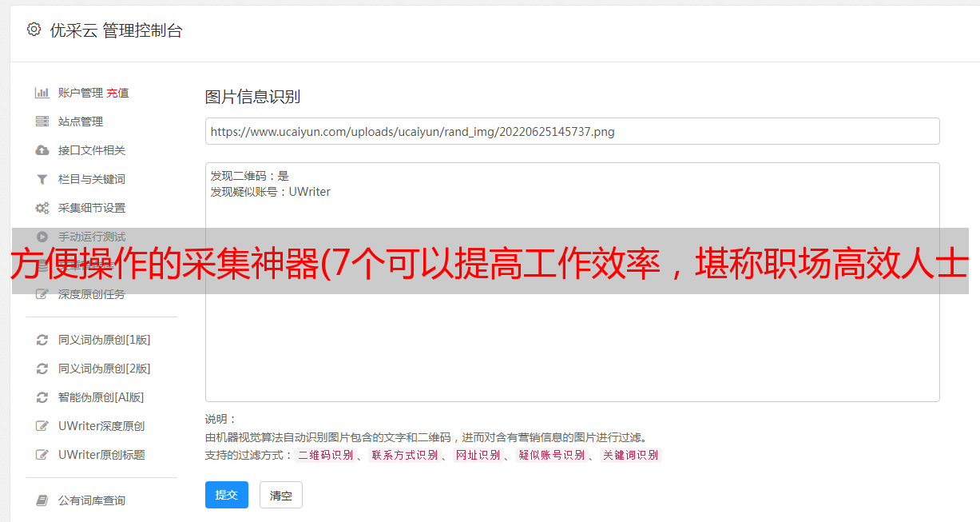Submit the form with the 提交 button
This screenshot has height=522, width=980.
click(x=227, y=495)
